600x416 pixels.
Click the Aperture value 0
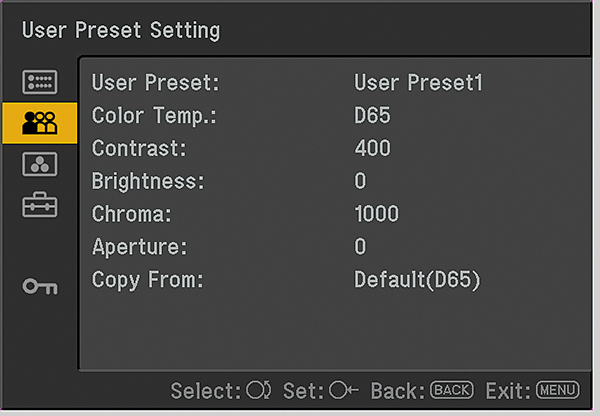[360, 247]
